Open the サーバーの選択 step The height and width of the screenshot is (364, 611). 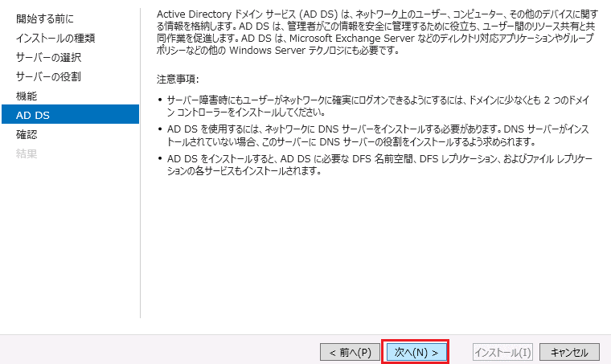48,58
